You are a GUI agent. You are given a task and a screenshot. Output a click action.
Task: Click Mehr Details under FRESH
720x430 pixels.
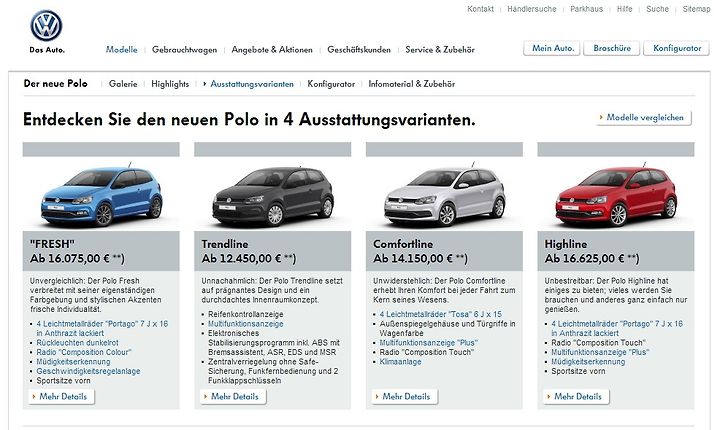62,396
